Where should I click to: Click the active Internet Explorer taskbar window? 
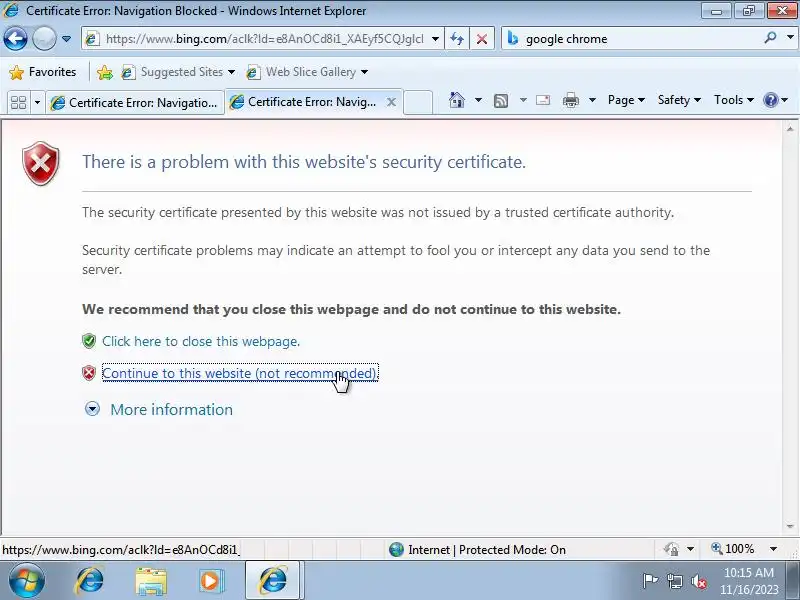(x=274, y=581)
